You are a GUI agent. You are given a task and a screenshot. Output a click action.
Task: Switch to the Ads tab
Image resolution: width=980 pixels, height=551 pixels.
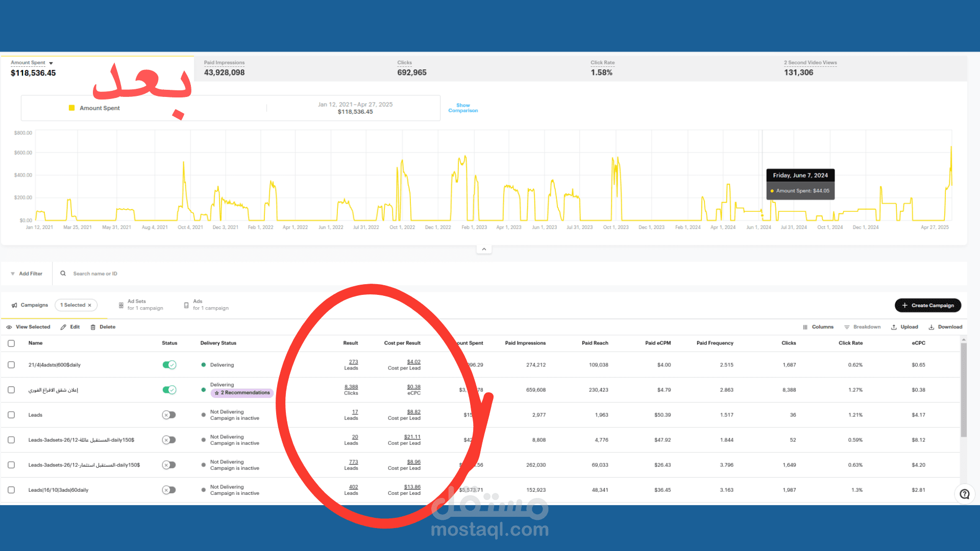206,305
